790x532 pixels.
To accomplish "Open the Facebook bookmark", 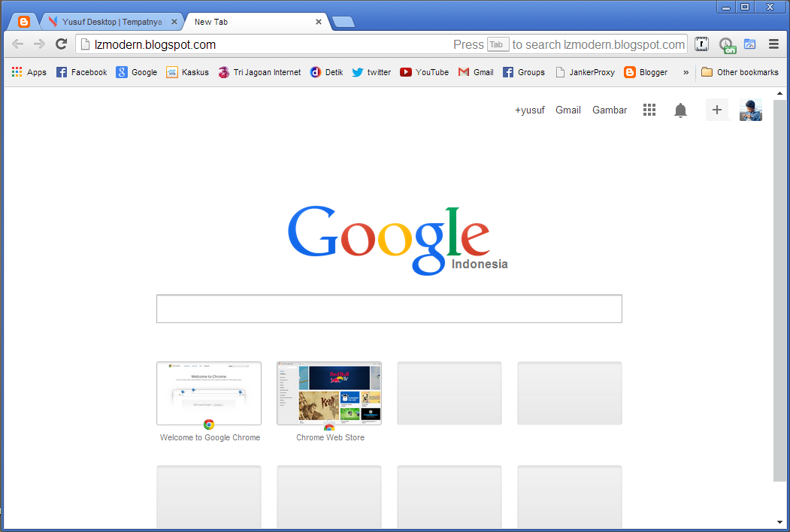I will click(x=82, y=72).
